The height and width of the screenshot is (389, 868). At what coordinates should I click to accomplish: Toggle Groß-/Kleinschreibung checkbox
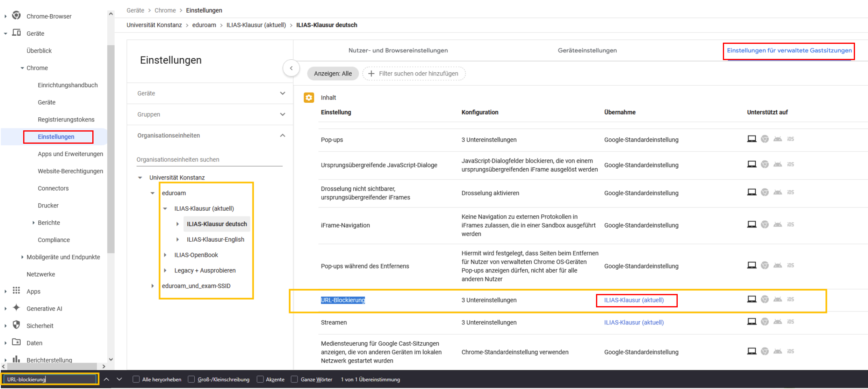[x=191, y=379]
